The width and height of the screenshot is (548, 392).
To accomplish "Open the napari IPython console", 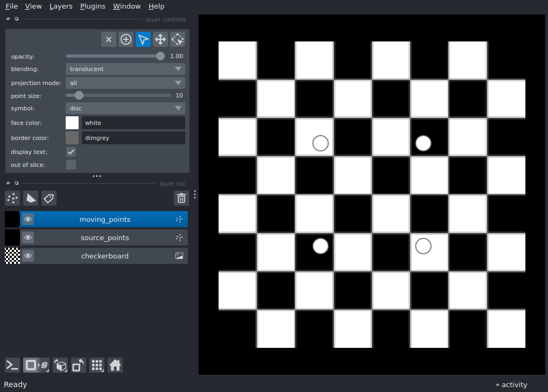I will (x=12, y=365).
